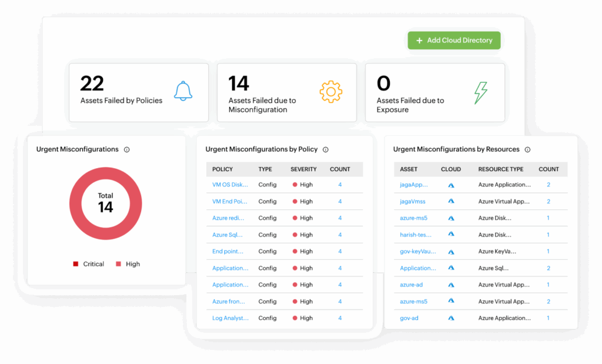Click Add Cloud Directory button
The width and height of the screenshot is (602, 364).
[x=454, y=41]
